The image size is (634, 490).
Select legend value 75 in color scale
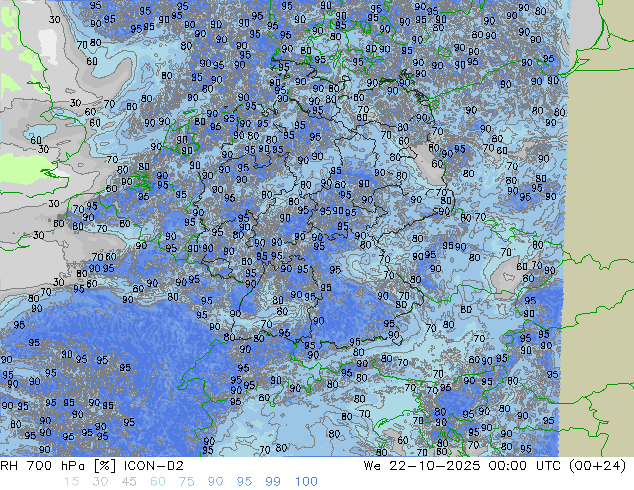point(186,482)
